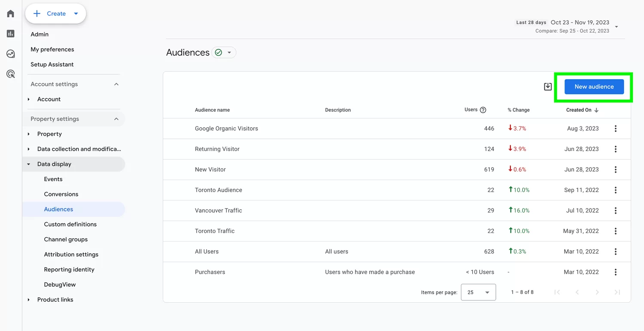Collapse the Data display tree item
Screen dimensions: 644x331
[29, 164]
